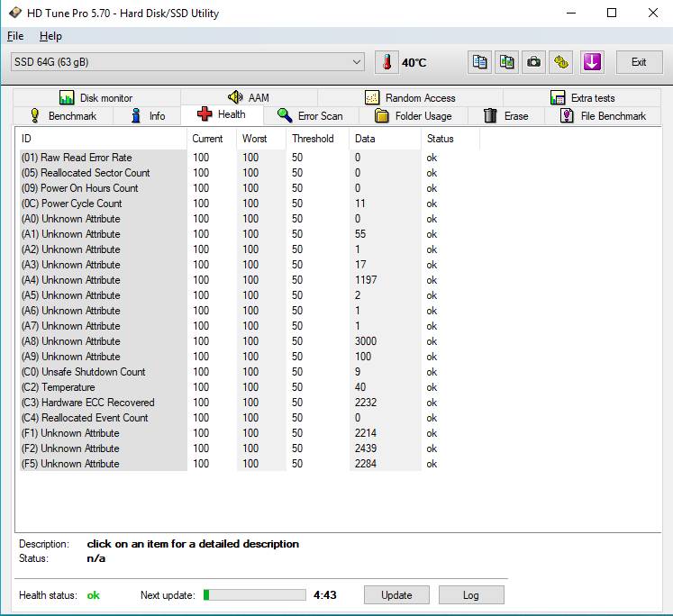Screen dimensions: 673x616
Task: Switch to the Disk monitor tab
Action: (x=96, y=98)
